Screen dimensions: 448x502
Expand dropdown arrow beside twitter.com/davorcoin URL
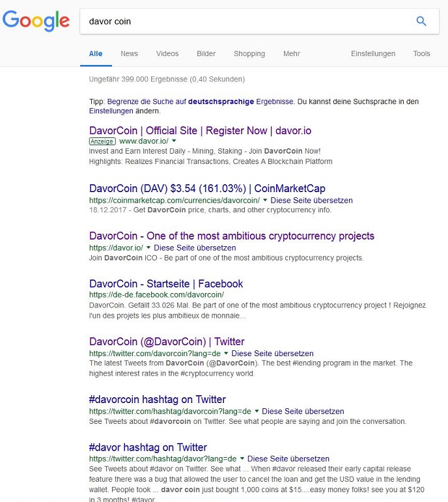point(226,353)
